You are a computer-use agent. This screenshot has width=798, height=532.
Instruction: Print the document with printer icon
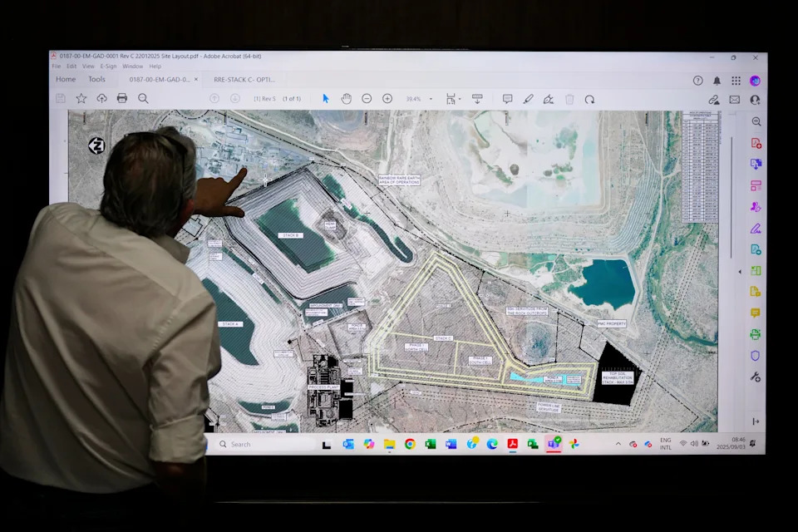tap(122, 98)
